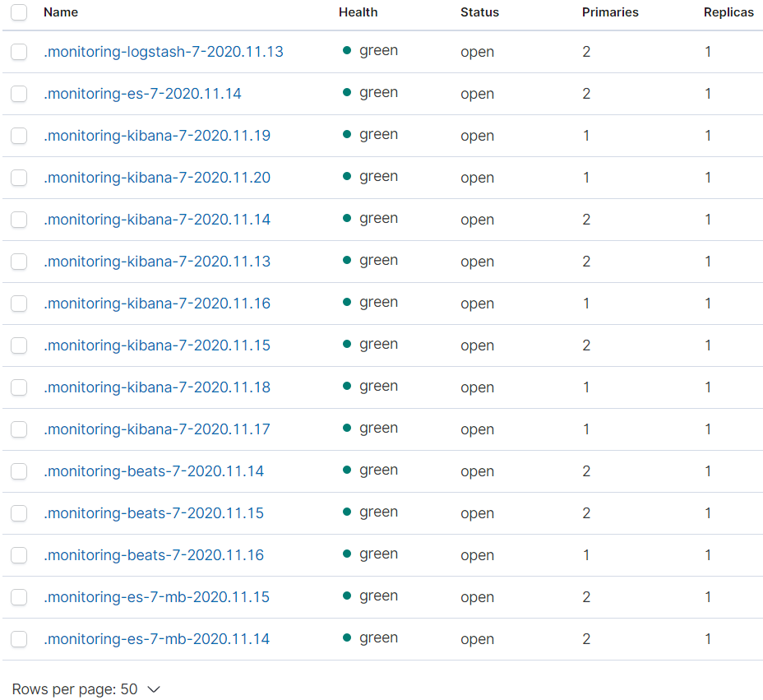Viewport: 763px width, 700px height.
Task: Click the chevron next to Rows per page
Action: tap(154, 689)
